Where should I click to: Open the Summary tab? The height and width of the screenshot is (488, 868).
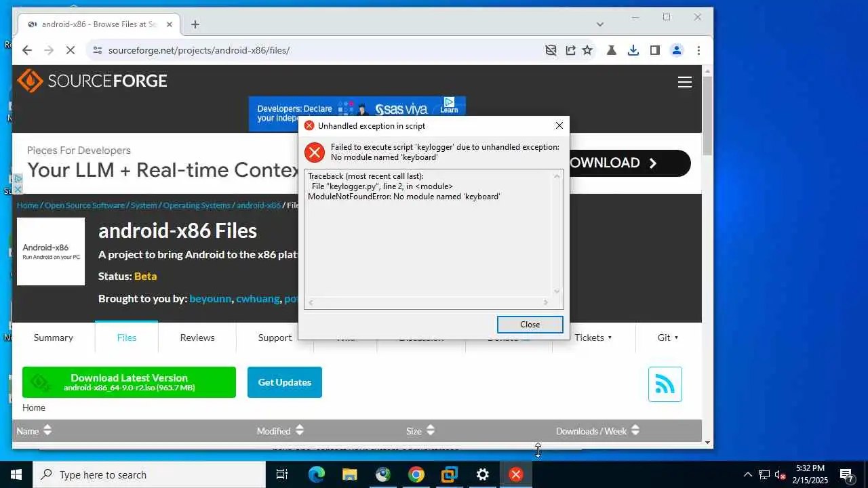click(x=54, y=338)
